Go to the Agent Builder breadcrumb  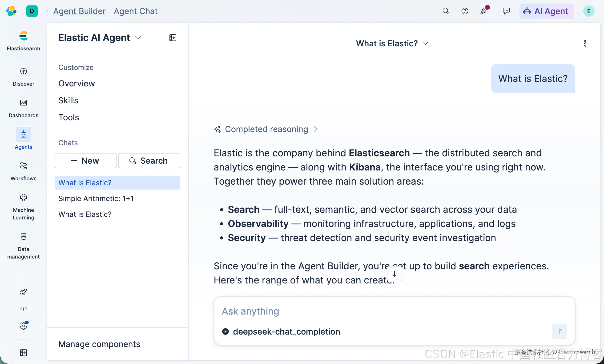[x=79, y=11]
